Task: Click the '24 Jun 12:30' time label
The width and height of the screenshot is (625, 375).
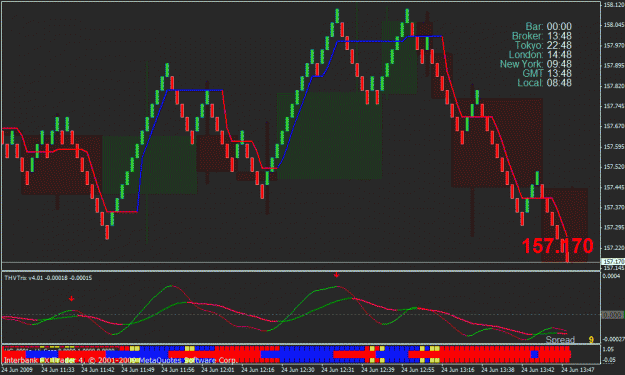Action: click(x=298, y=370)
